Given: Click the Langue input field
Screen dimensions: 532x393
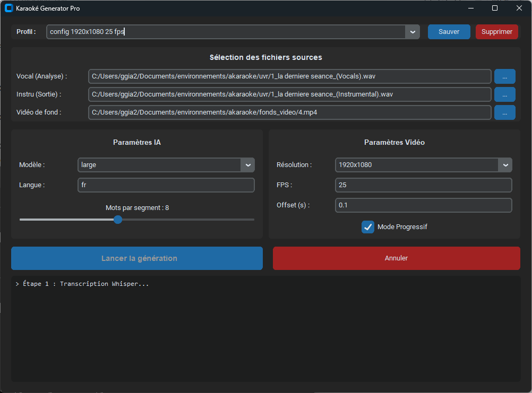Looking at the screenshot, I should (166, 185).
